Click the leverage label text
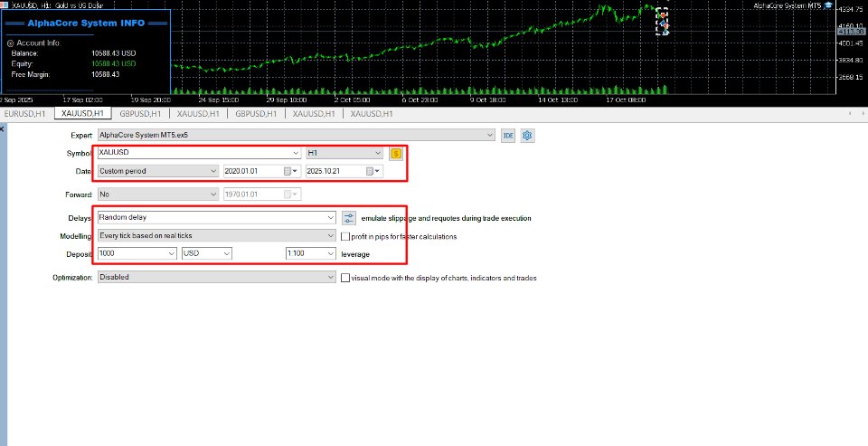This screenshot has width=868, height=446. click(x=355, y=254)
